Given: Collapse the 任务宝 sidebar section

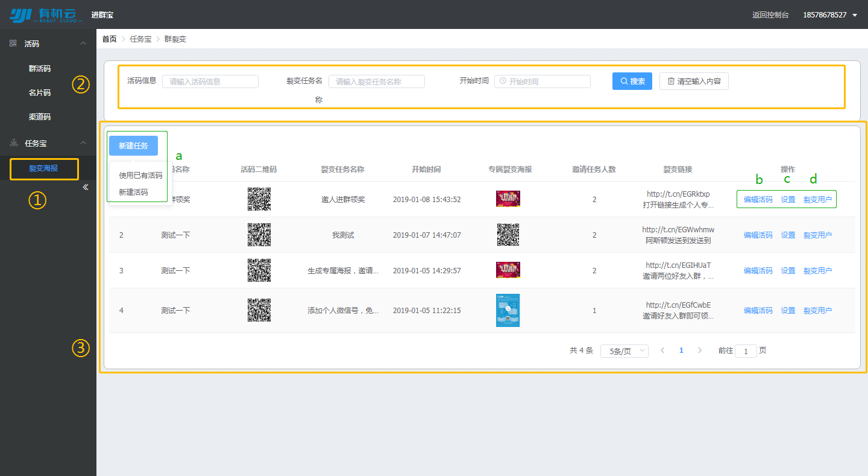Looking at the screenshot, I should tap(83, 143).
